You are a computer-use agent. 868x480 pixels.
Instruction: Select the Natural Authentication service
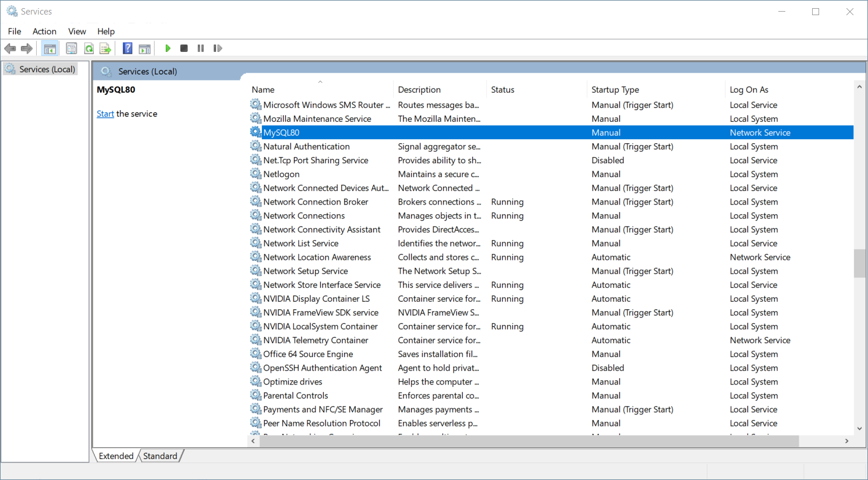[x=551, y=146]
